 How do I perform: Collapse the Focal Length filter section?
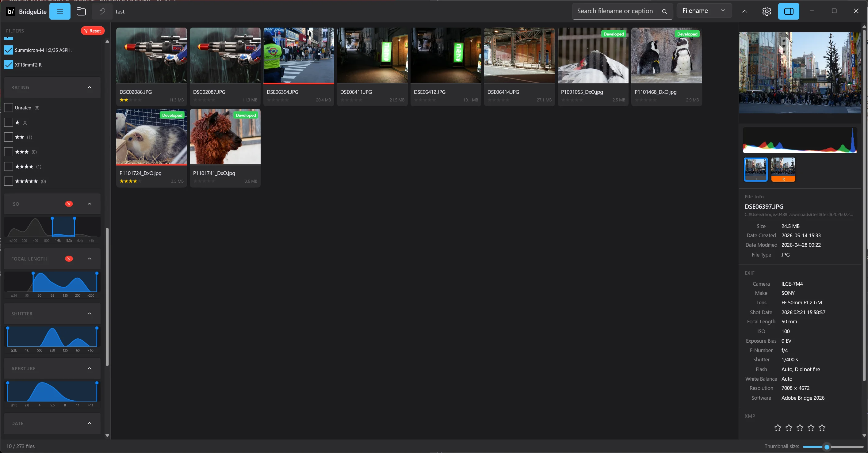point(89,259)
